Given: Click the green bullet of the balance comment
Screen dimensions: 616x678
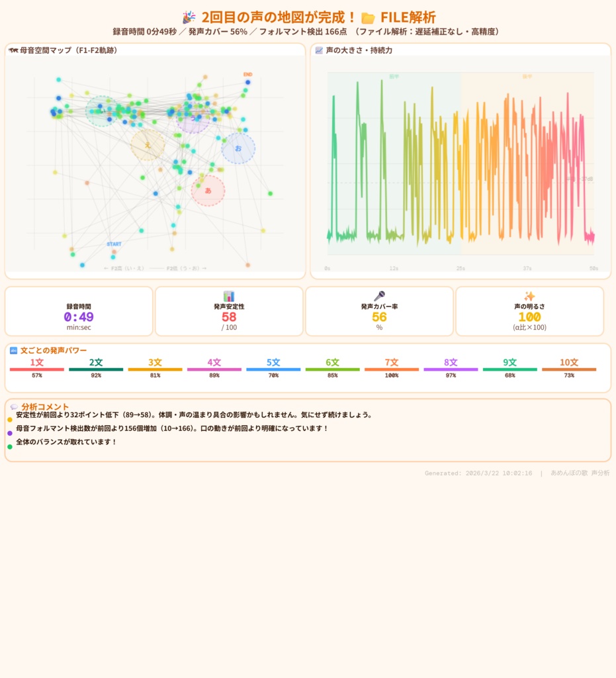Looking at the screenshot, I should (10, 447).
